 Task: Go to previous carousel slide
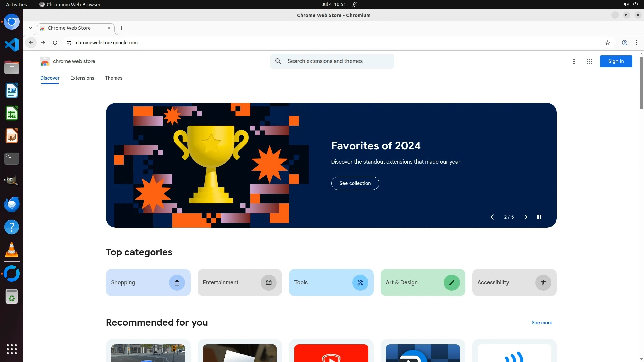coord(492,217)
